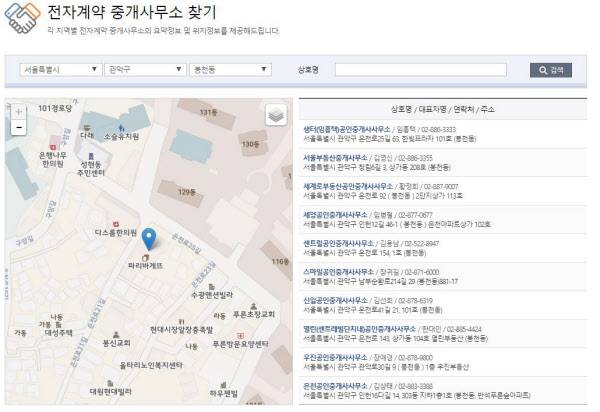This screenshot has height=412, width=600.
Task: Click the 소슬유치원 kindergarten icon
Action: pyautogui.click(x=121, y=128)
